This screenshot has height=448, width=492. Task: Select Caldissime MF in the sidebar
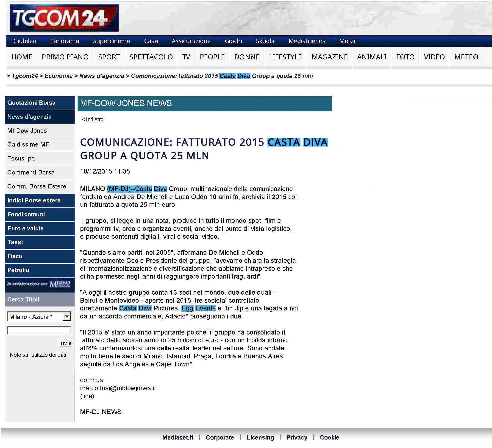coord(28,144)
